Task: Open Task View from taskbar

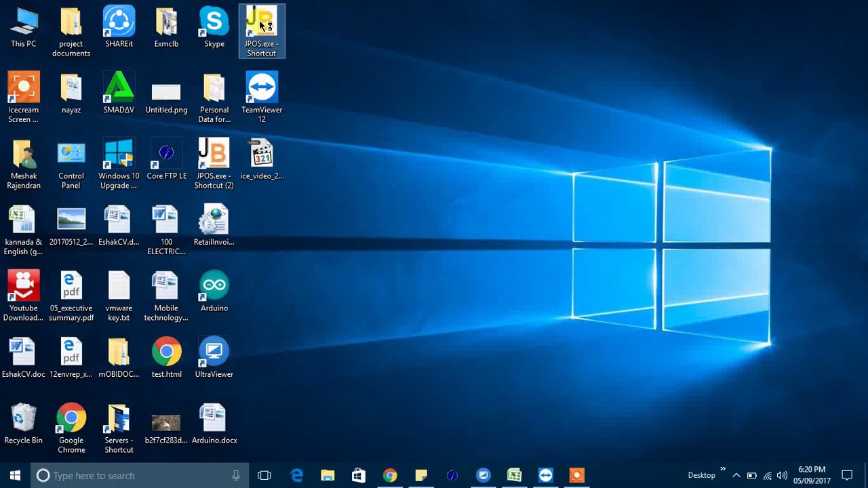Action: (x=264, y=475)
